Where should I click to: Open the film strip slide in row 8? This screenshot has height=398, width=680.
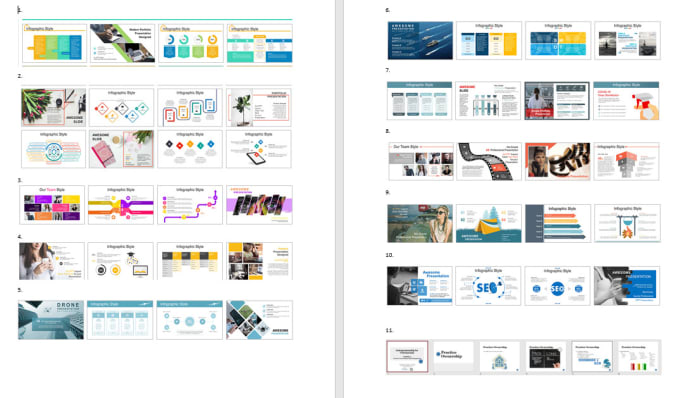tap(489, 161)
